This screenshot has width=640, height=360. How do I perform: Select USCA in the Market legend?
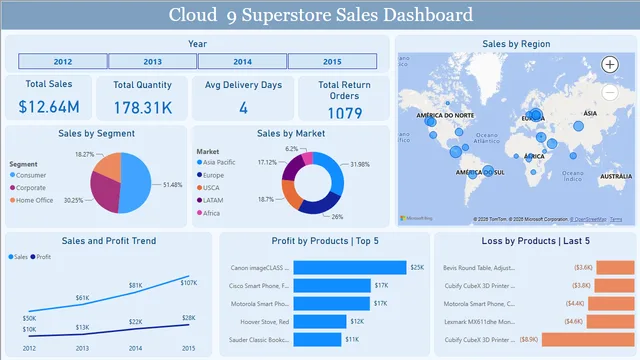point(208,188)
